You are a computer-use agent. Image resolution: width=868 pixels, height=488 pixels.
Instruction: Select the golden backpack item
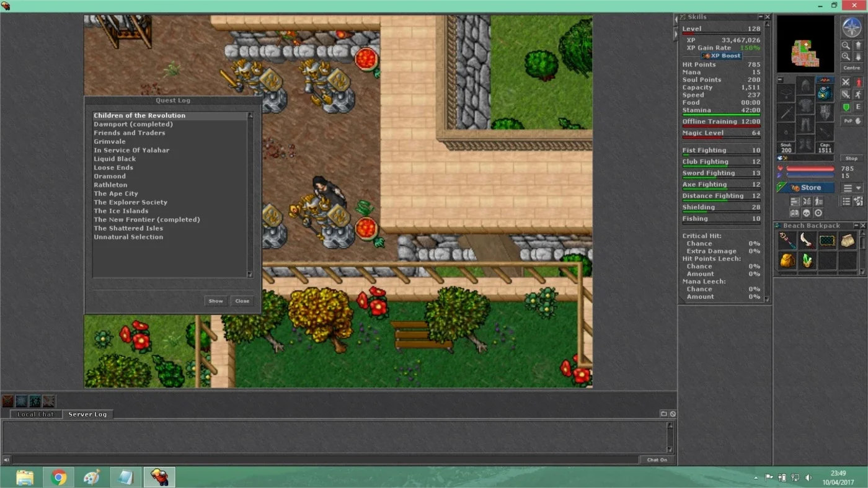(787, 260)
